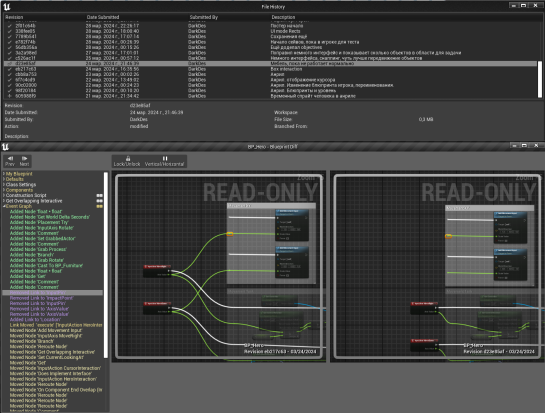This screenshot has height=413, width=545.
Task: Click the checkmark icon of revision cbb8a753
Action: [x=9, y=74]
